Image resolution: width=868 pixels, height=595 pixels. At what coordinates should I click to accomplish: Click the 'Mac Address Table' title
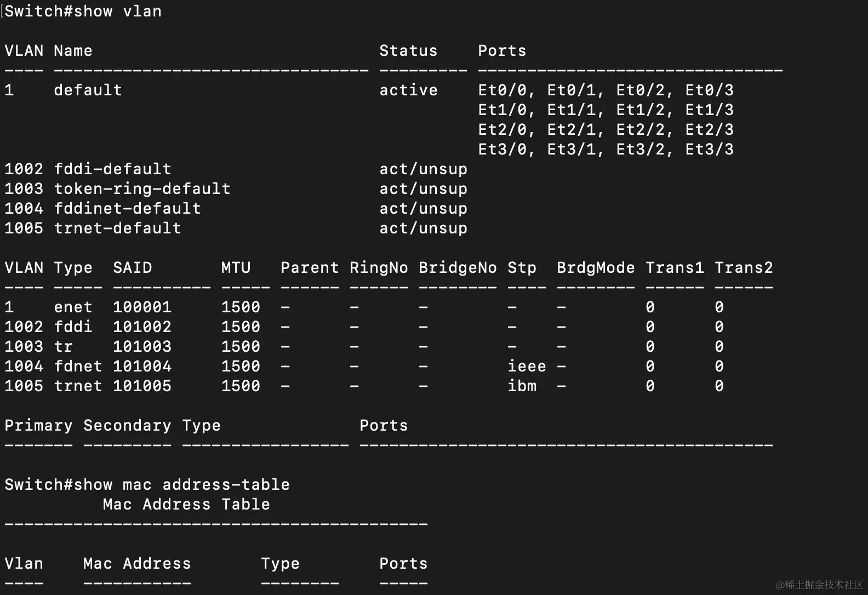click(x=186, y=505)
